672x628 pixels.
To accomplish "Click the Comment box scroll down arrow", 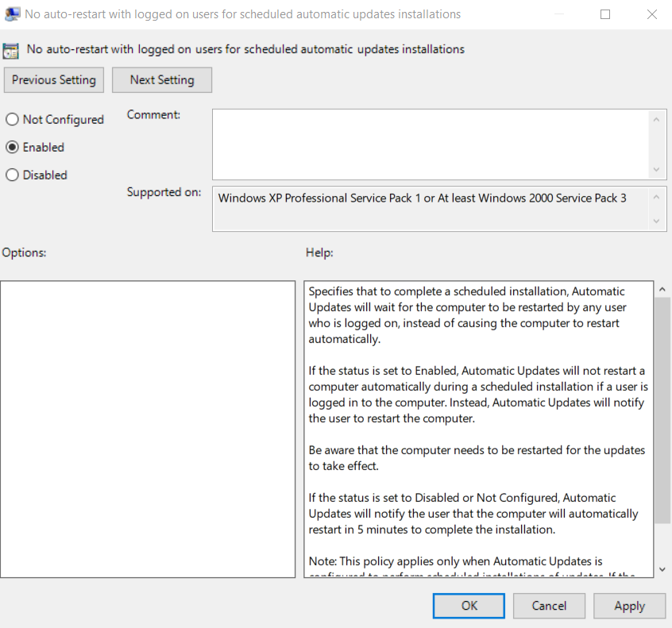I will click(x=656, y=169).
